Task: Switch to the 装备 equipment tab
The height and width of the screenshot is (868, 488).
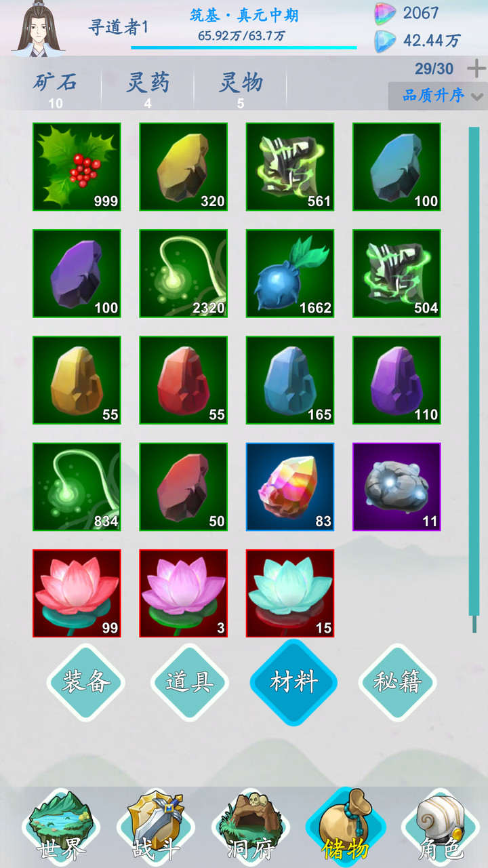Action: click(86, 682)
